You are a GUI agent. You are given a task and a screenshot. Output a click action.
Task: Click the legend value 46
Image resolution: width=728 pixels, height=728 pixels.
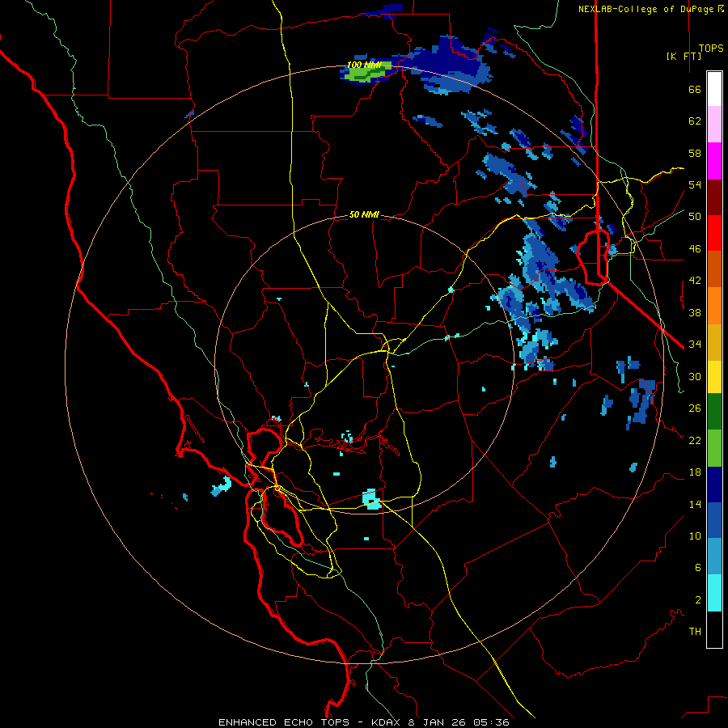(x=695, y=249)
